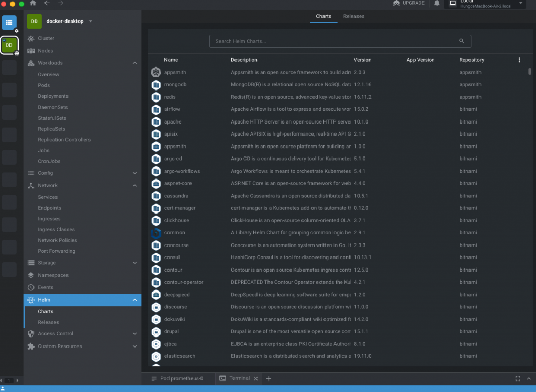Viewport: 536px width, 392px height.
Task: Open CronJobs in the sidebar
Action: (49, 161)
